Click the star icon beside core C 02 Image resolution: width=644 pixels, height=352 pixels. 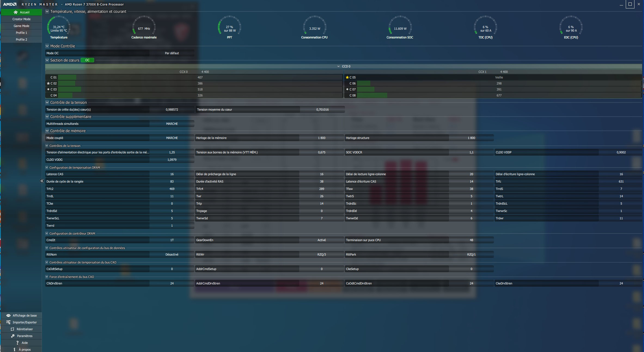coord(48,83)
